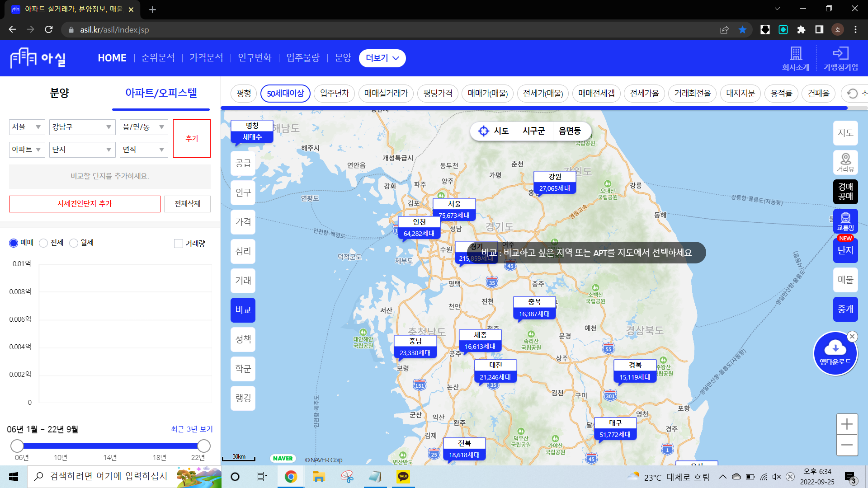Viewport: 868px width, 488px height.
Task: Click the right handle of date range slider
Action: (x=204, y=446)
